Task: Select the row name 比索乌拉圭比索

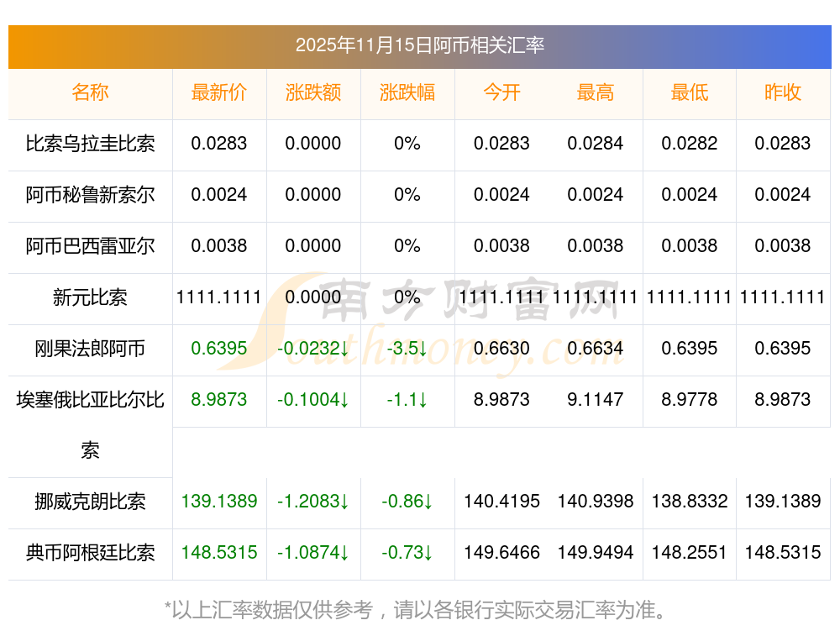Action: [90, 144]
